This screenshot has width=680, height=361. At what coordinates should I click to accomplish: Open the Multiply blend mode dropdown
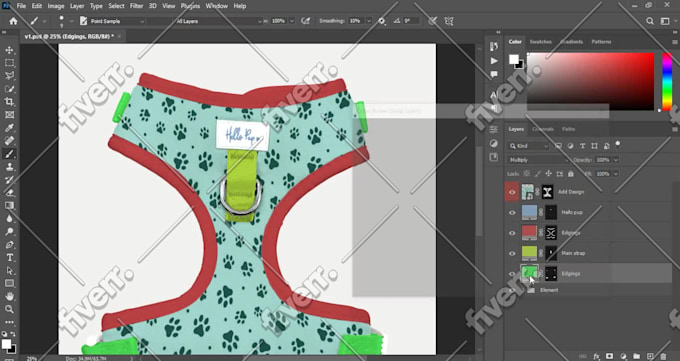coord(538,160)
